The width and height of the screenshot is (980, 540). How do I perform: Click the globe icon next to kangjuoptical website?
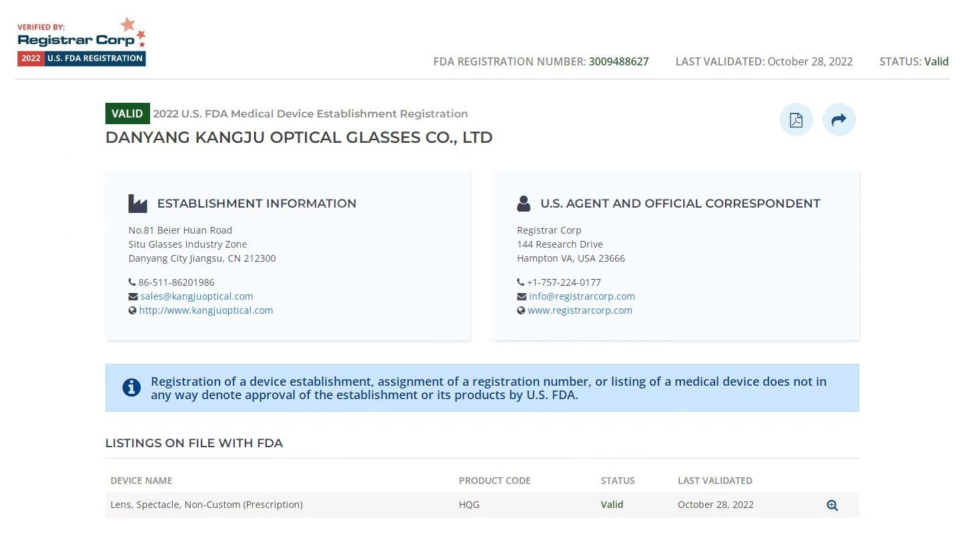[x=133, y=310]
